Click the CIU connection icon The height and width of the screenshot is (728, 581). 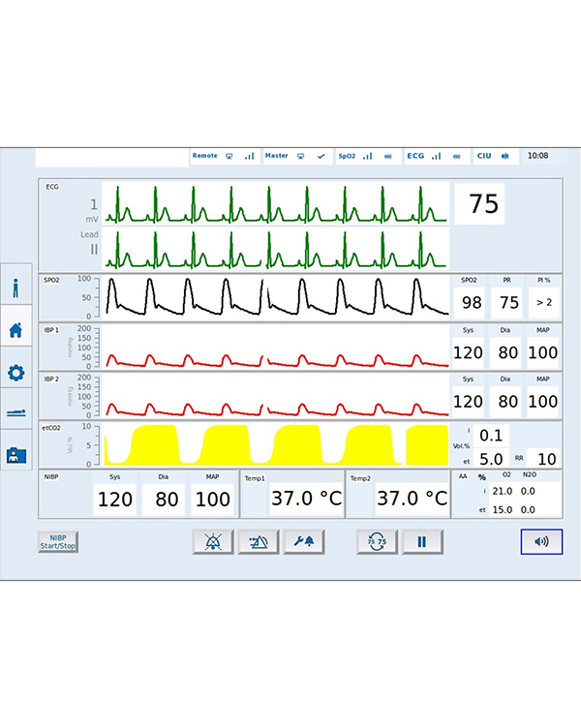point(505,156)
